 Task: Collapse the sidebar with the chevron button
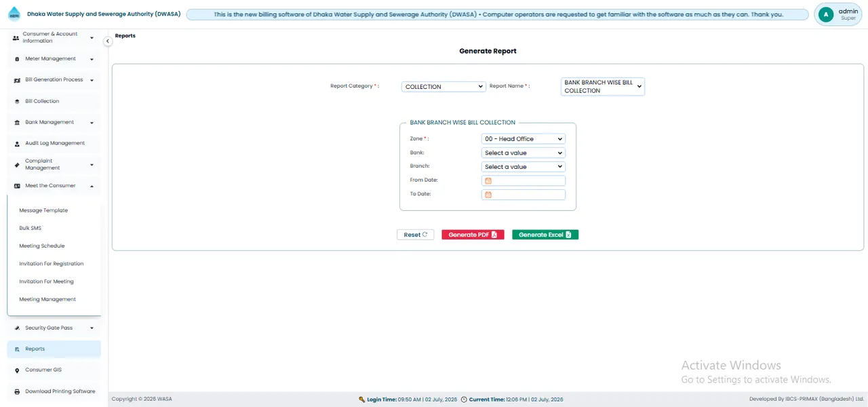(x=107, y=41)
